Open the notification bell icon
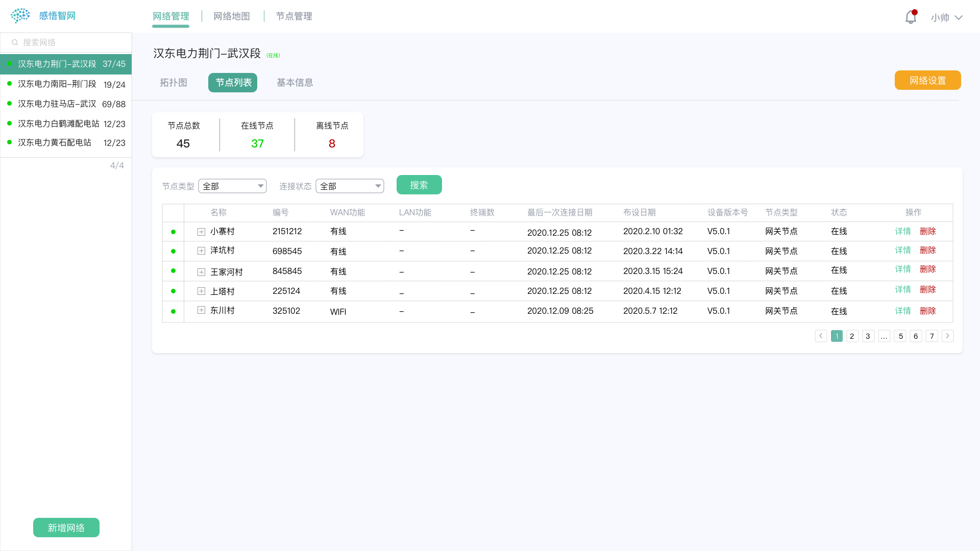 pyautogui.click(x=911, y=17)
